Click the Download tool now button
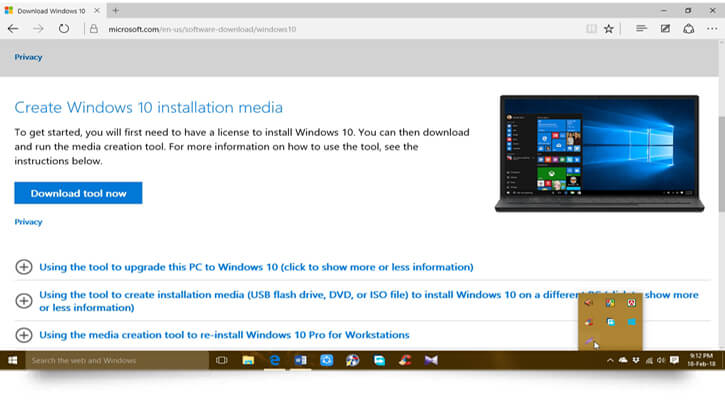The height and width of the screenshot is (400, 725). tap(78, 193)
